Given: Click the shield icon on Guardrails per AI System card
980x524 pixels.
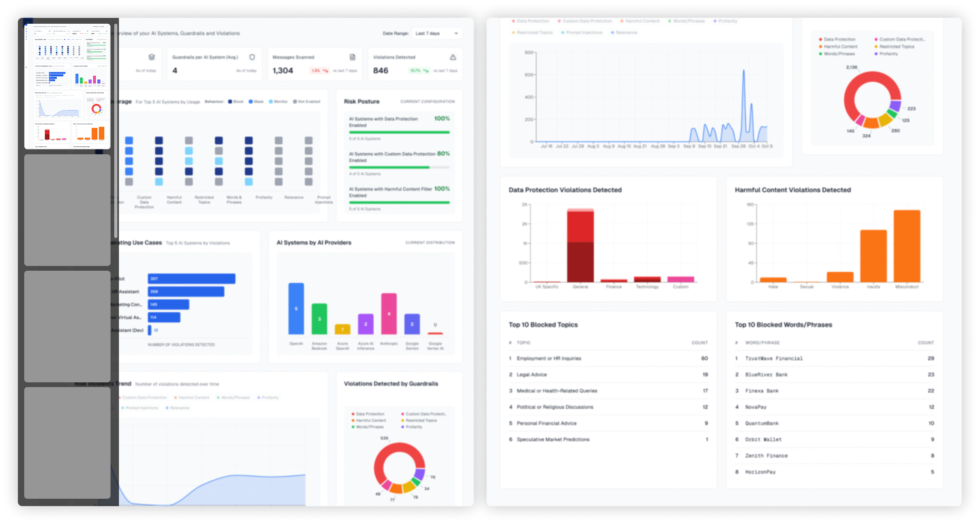Looking at the screenshot, I should point(252,57).
